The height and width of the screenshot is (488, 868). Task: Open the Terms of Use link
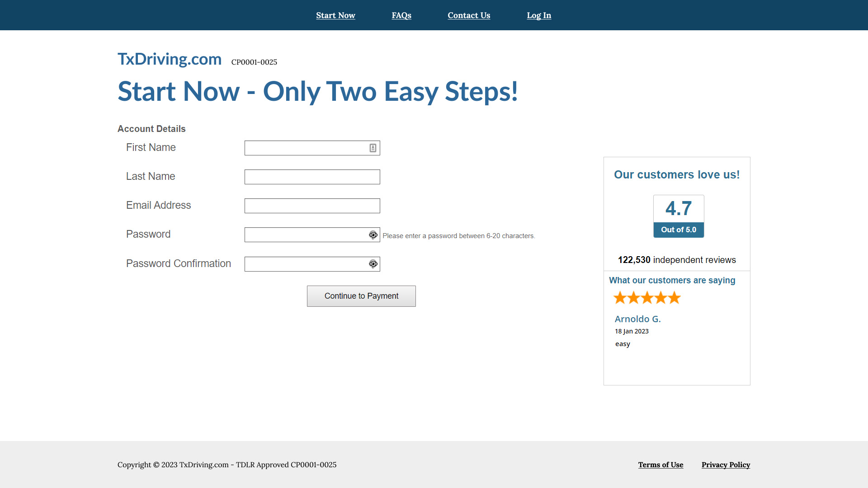[x=660, y=465]
